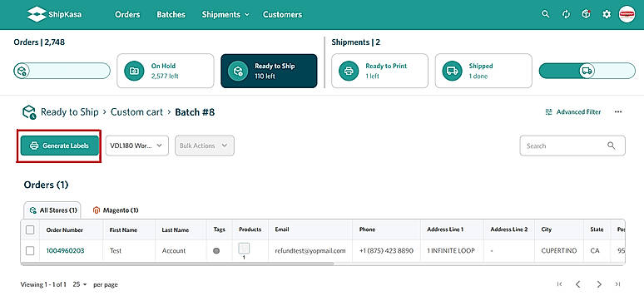Focus the Search input field
The height and width of the screenshot is (306, 644).
572,146
